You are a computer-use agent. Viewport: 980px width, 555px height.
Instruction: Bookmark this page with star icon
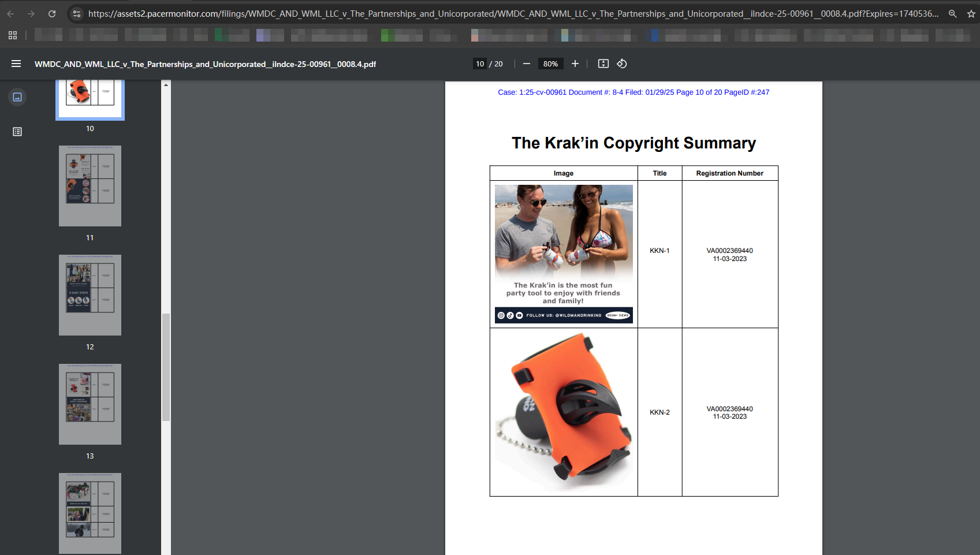point(971,14)
